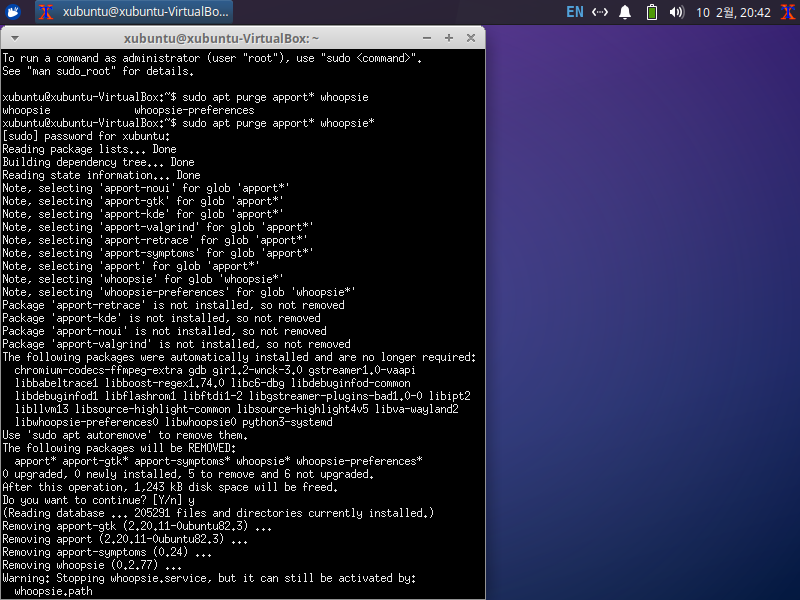The height and width of the screenshot is (600, 800).
Task: Click the 'whoopsie.path' text at bottom
Action: pos(54,591)
